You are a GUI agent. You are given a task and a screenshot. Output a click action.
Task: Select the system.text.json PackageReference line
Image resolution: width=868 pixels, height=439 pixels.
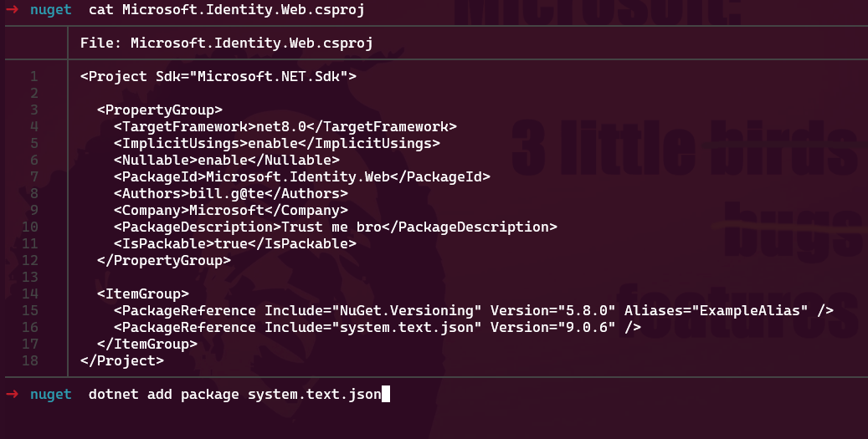coord(377,327)
